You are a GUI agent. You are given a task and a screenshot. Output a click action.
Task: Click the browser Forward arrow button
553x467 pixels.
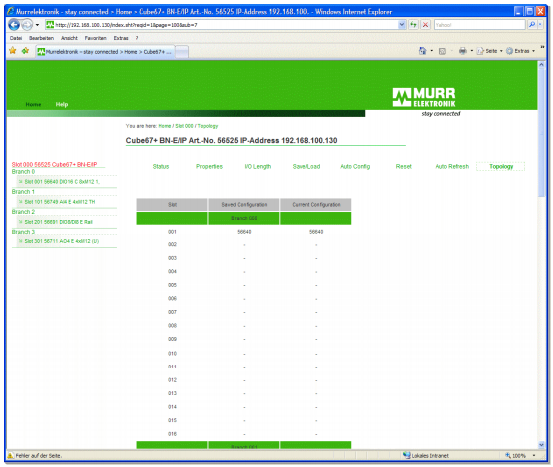tap(27, 25)
